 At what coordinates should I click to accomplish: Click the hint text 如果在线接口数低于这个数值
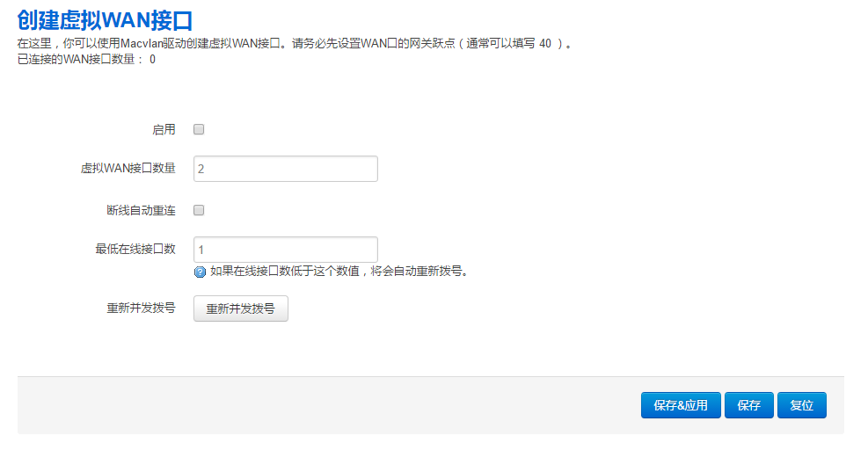285,272
